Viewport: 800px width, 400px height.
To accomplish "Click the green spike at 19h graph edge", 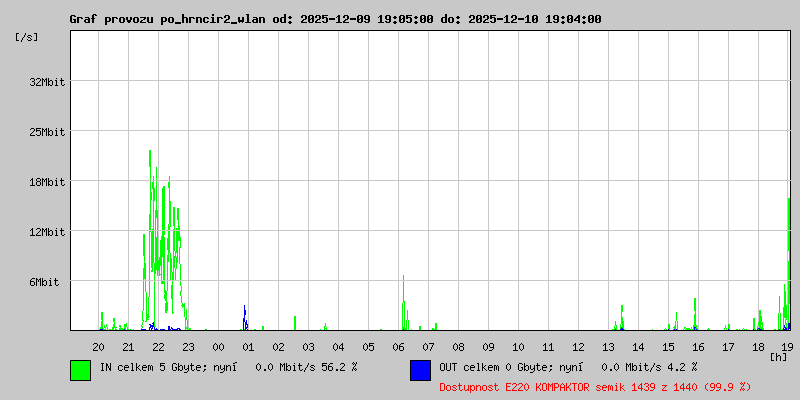I will tap(789, 264).
